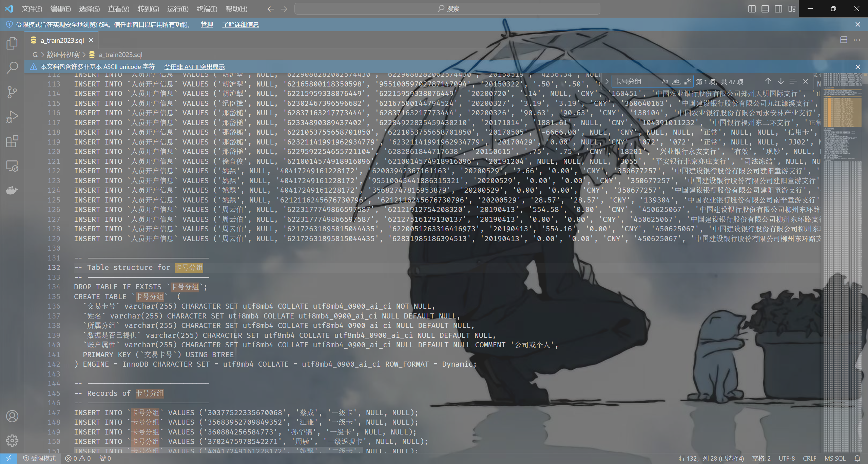Open the Accounts menu icon

point(12,416)
